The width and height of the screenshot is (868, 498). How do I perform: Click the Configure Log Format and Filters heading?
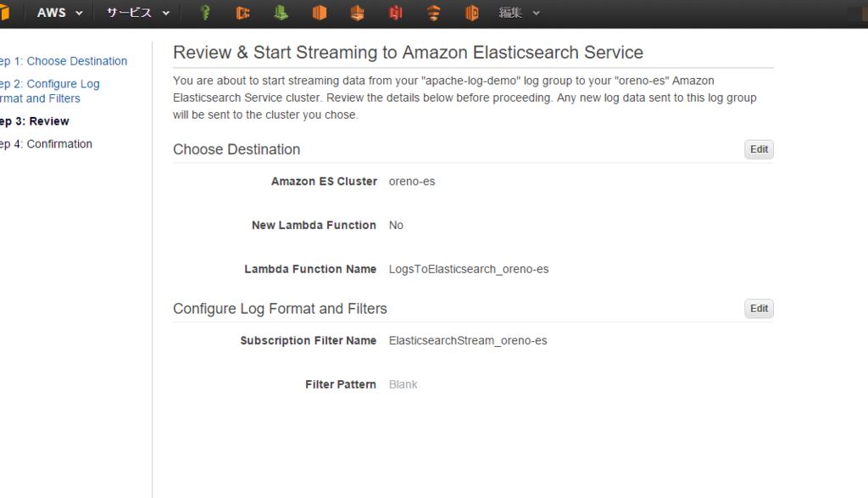[280, 309]
